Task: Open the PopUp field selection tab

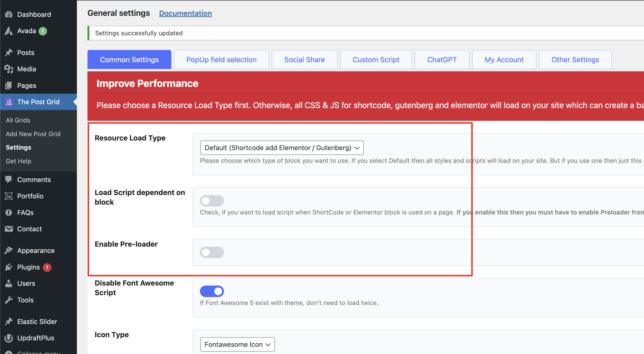Action: point(222,60)
